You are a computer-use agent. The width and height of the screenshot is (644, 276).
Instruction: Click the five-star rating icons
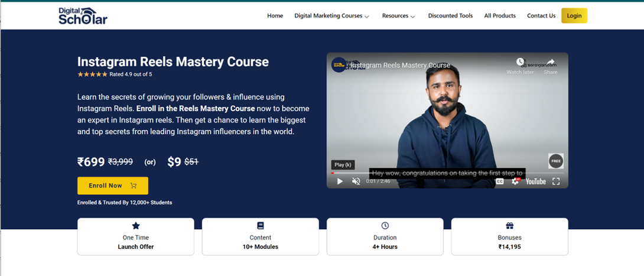click(x=92, y=74)
